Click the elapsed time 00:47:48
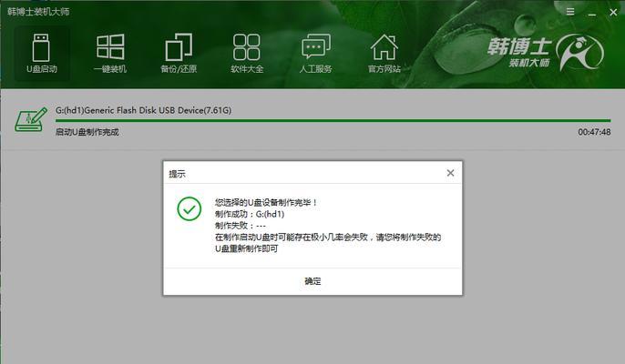 point(594,132)
